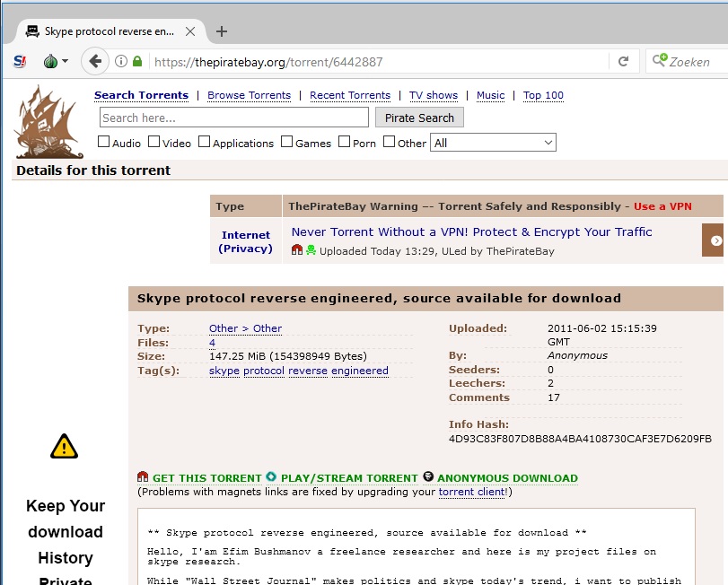
Task: Check the Other category checkbox
Action: pyautogui.click(x=389, y=142)
